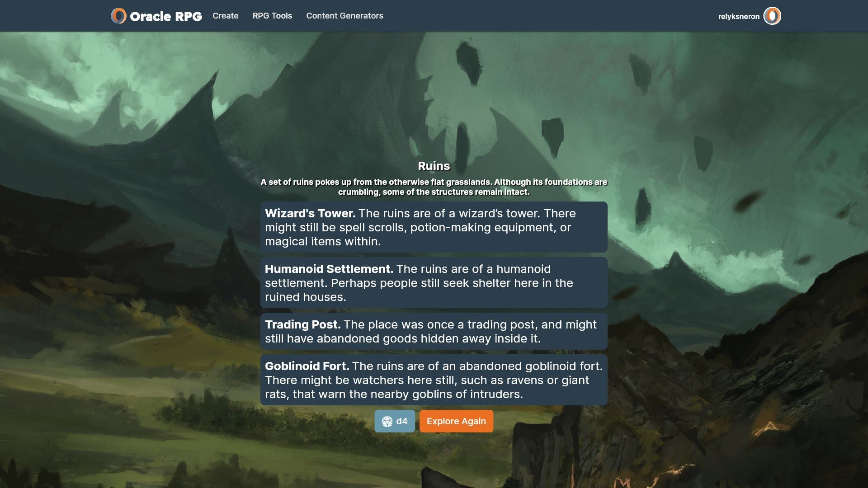Click the ruins description text below heading
The width and height of the screenshot is (868, 488).
(x=434, y=187)
